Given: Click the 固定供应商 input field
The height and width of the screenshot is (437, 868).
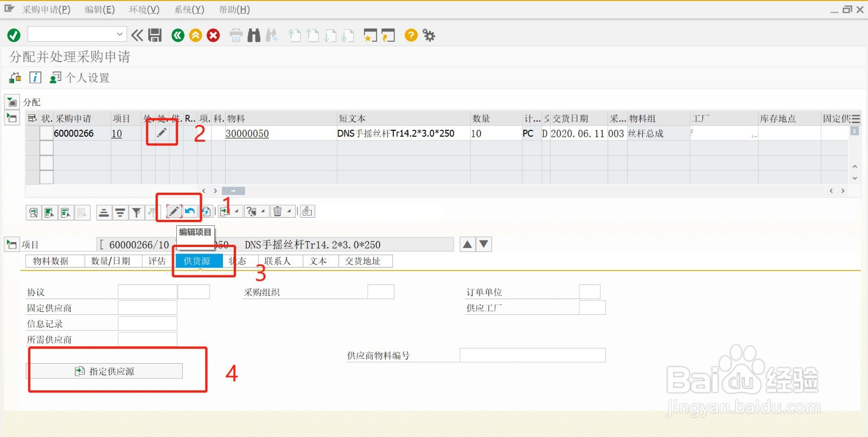Looking at the screenshot, I should click(x=148, y=308).
